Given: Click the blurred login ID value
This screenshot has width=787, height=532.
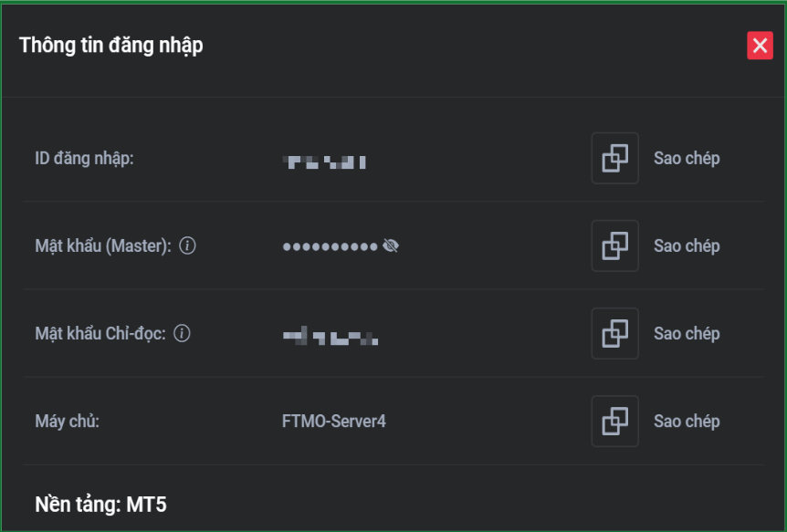Looking at the screenshot, I should 325,162.
